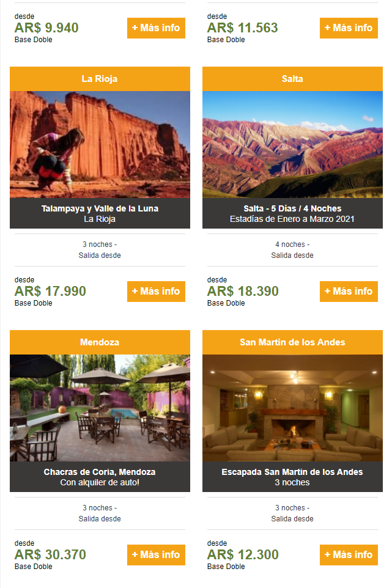
Task: Open Escapada San Martin de los Andes title
Action: point(292,472)
